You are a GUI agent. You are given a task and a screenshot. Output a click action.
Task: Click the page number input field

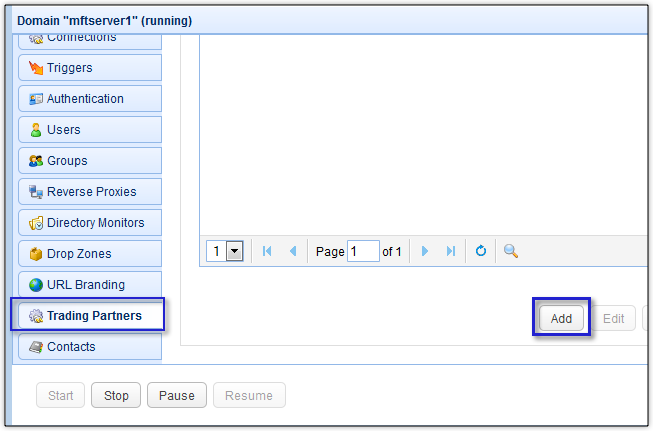[363, 251]
